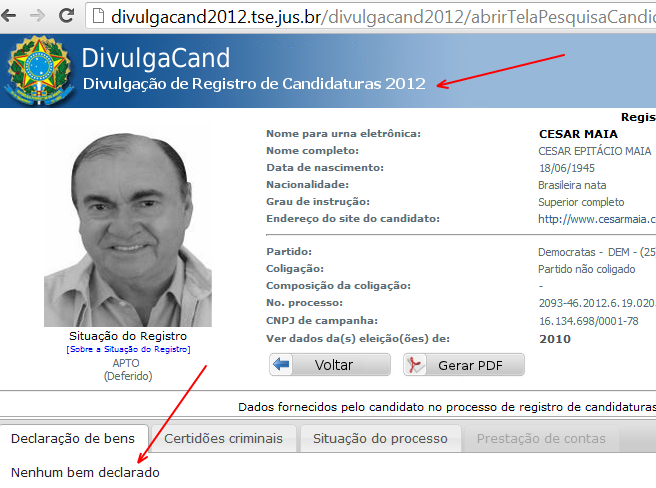Click the Nenhum bem declarado text
Screen dimensions: 656x488
pyautogui.click(x=85, y=473)
